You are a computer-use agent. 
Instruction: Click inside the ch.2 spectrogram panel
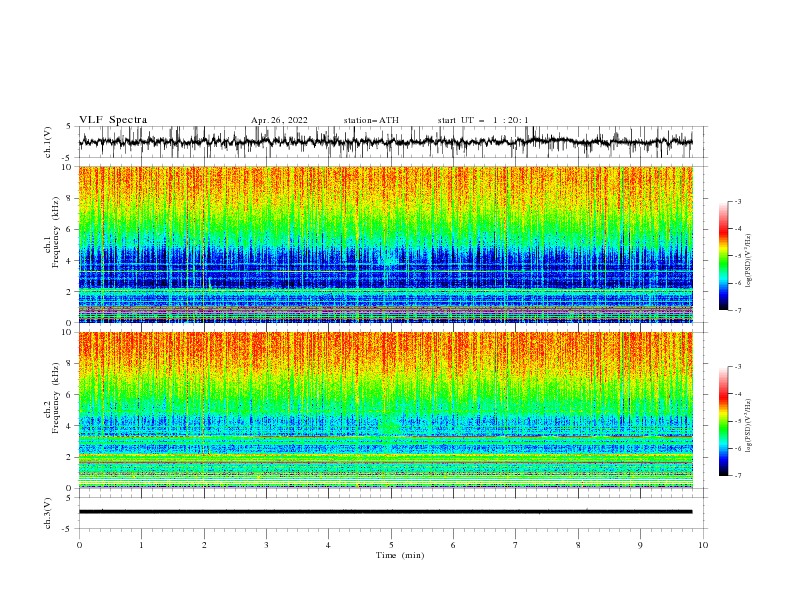[385, 410]
